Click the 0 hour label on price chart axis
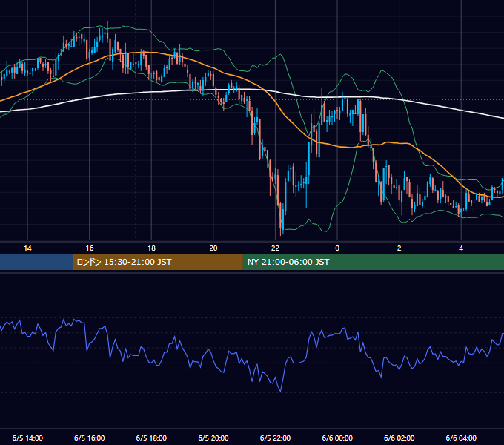Screen dimensions: 504x445 tap(337, 248)
